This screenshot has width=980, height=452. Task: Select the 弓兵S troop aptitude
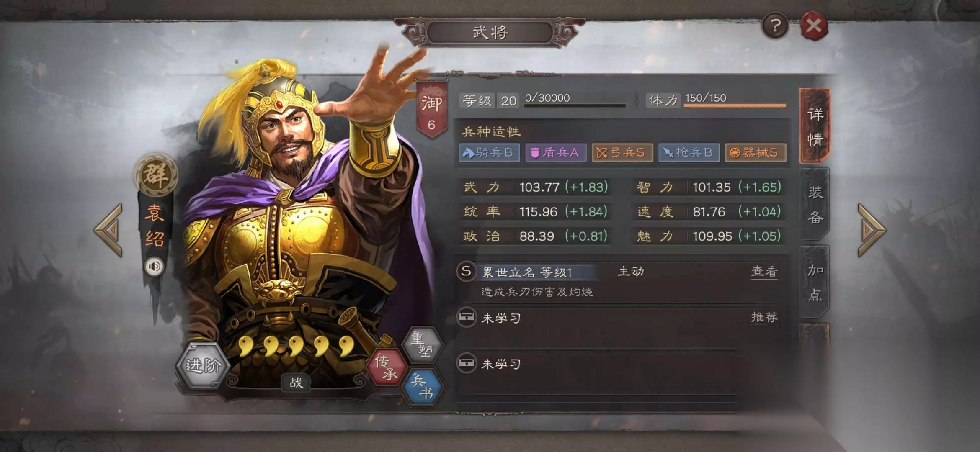622,152
